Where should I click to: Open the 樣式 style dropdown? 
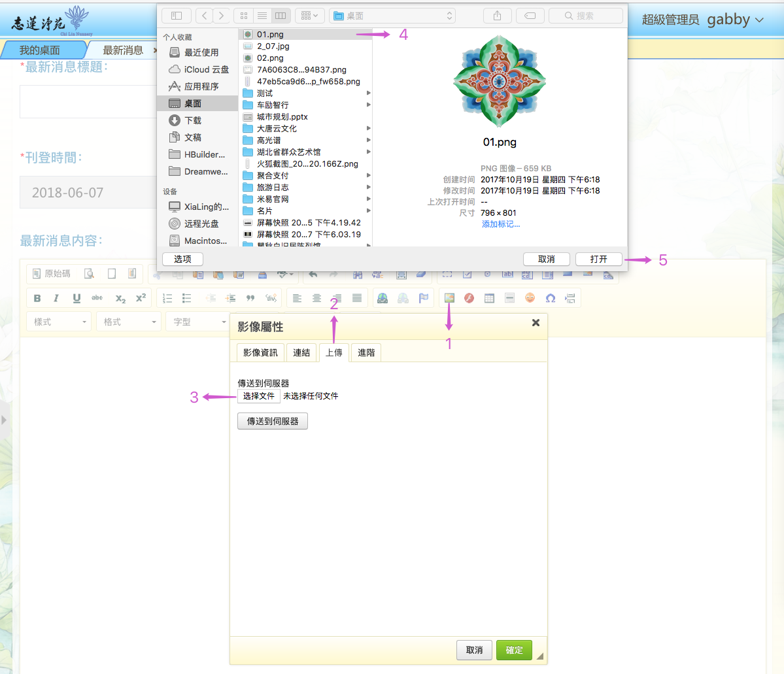click(60, 322)
